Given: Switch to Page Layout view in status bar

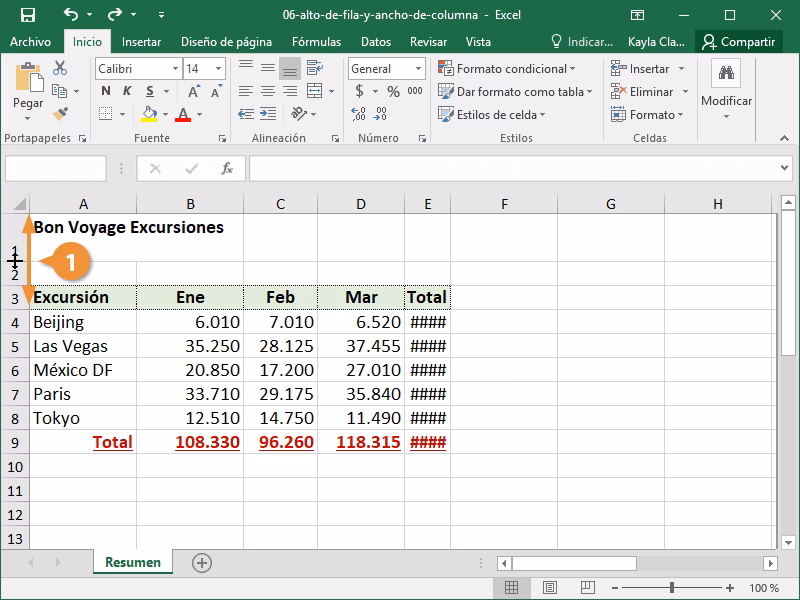Looking at the screenshot, I should [549, 588].
